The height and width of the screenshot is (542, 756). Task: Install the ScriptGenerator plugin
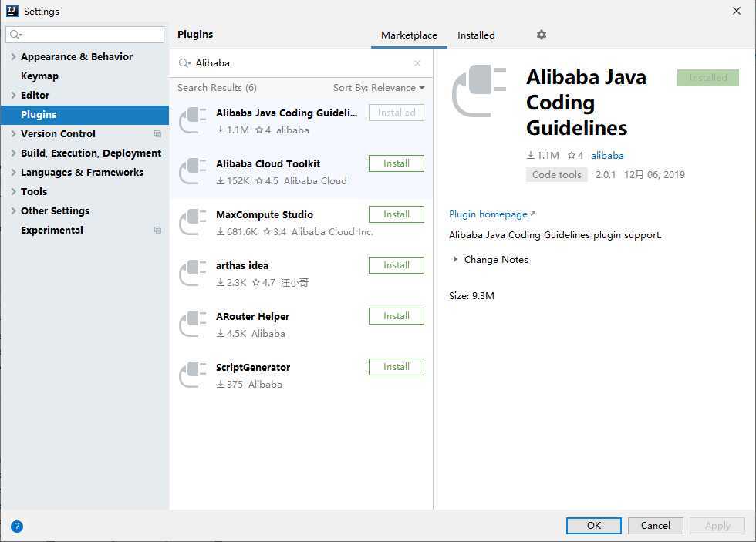click(397, 367)
